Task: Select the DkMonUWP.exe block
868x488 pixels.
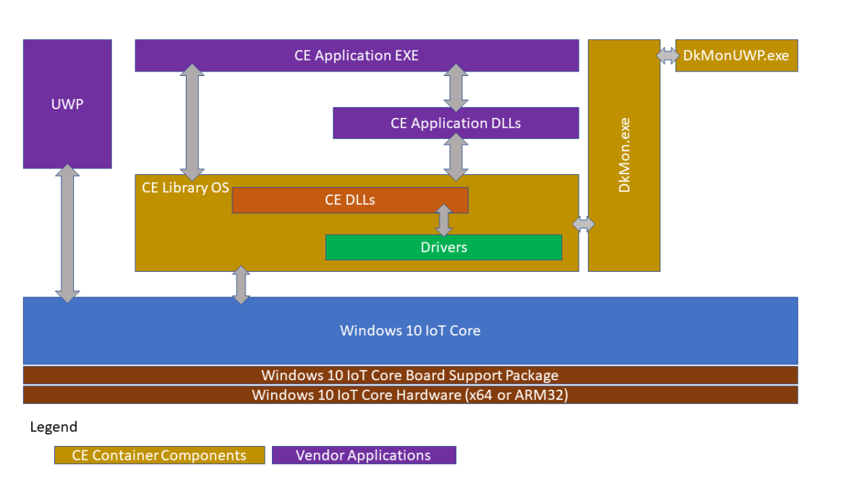Action: click(736, 55)
